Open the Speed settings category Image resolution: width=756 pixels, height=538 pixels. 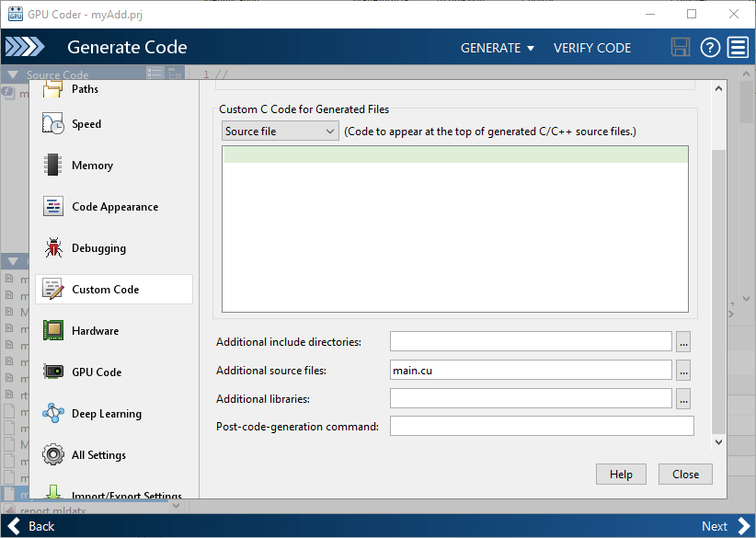[x=87, y=123]
